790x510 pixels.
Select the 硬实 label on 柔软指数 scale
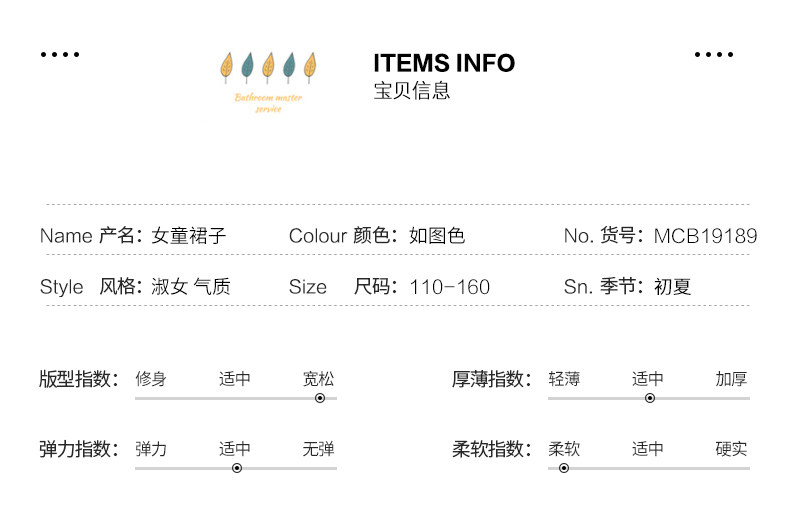(x=731, y=449)
